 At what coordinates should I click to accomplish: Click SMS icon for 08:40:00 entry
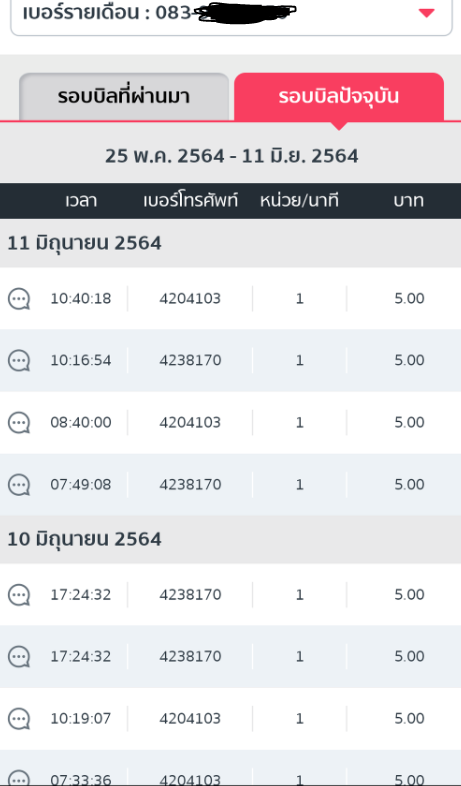(x=19, y=423)
